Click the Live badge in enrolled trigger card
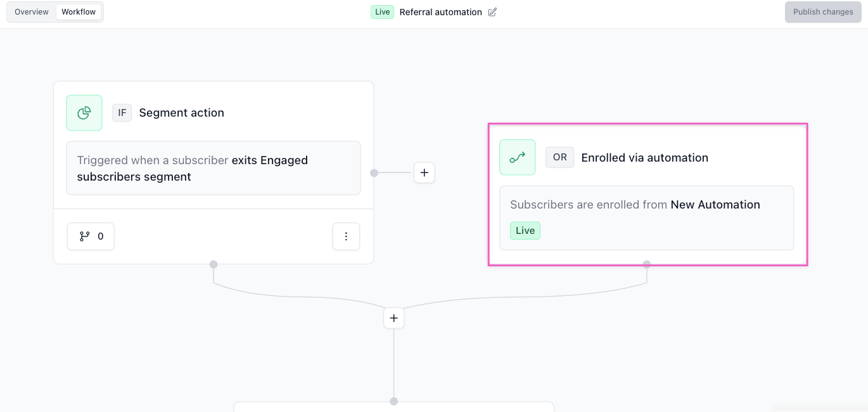This screenshot has height=412, width=868. (525, 231)
